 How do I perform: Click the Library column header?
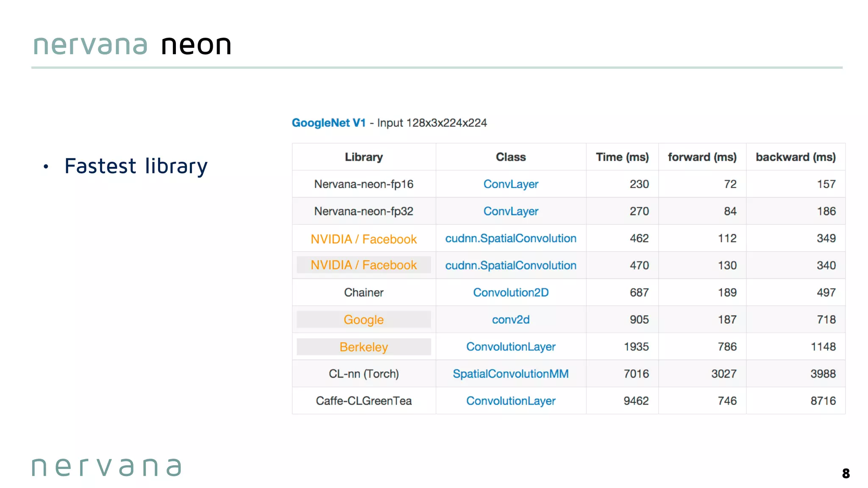[x=364, y=157]
